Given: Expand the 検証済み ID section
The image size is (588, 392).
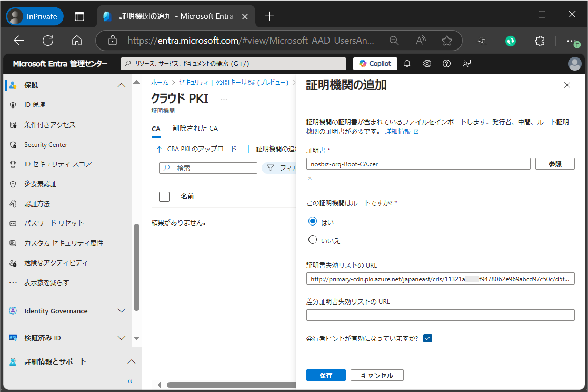Looking at the screenshot, I should point(121,338).
